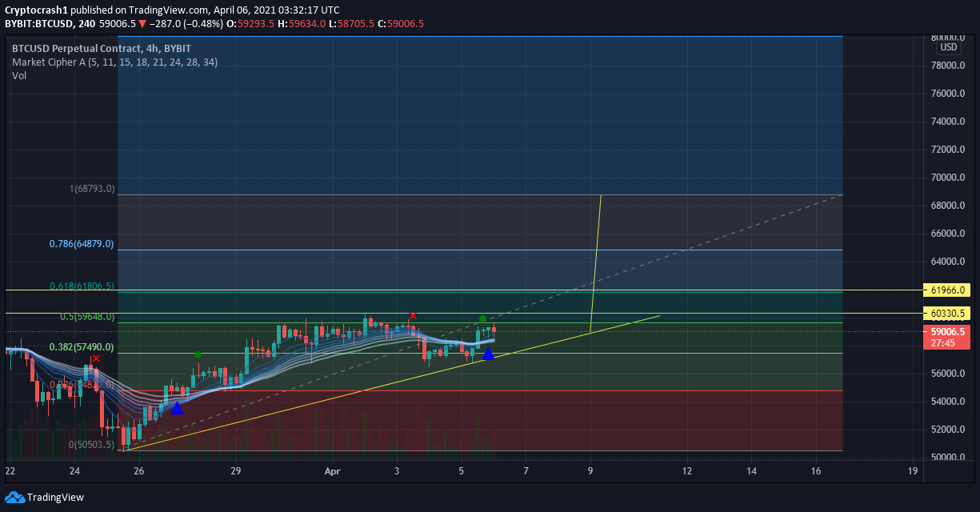Click the TradingView logo at the bottom

pyautogui.click(x=45, y=497)
